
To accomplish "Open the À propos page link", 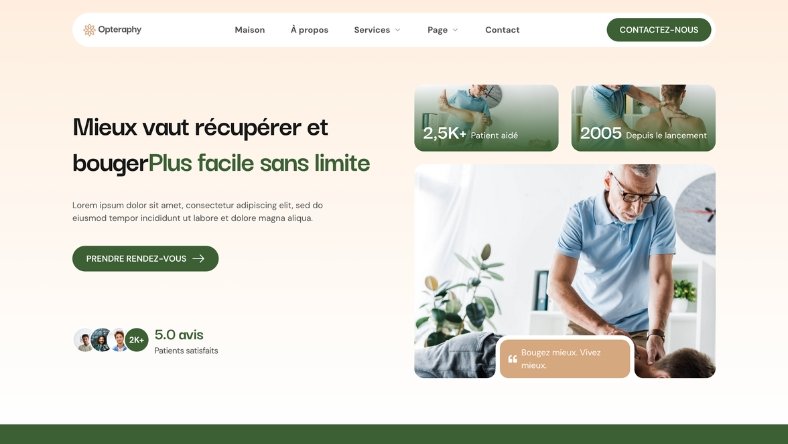I will 310,30.
